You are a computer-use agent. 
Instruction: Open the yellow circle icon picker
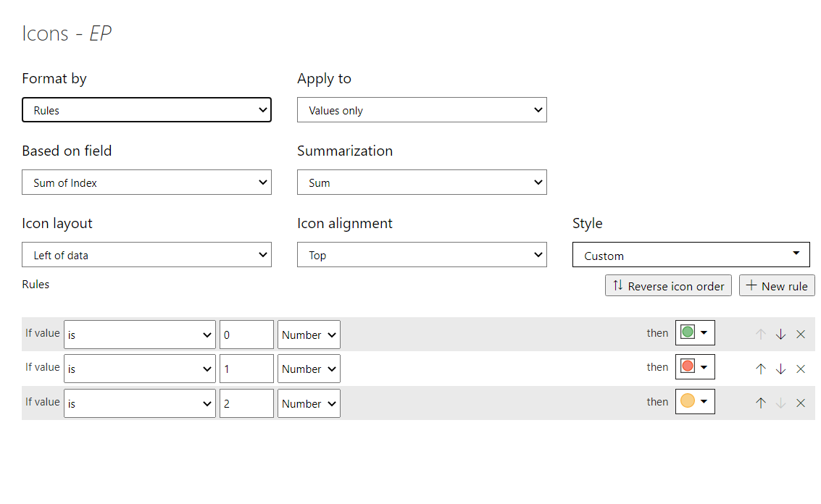(x=695, y=401)
